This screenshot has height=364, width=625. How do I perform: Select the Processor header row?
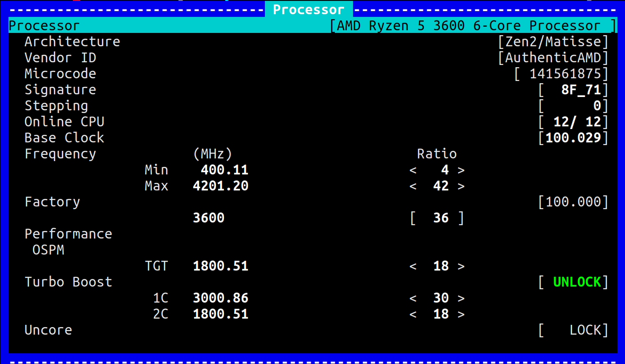click(312, 25)
